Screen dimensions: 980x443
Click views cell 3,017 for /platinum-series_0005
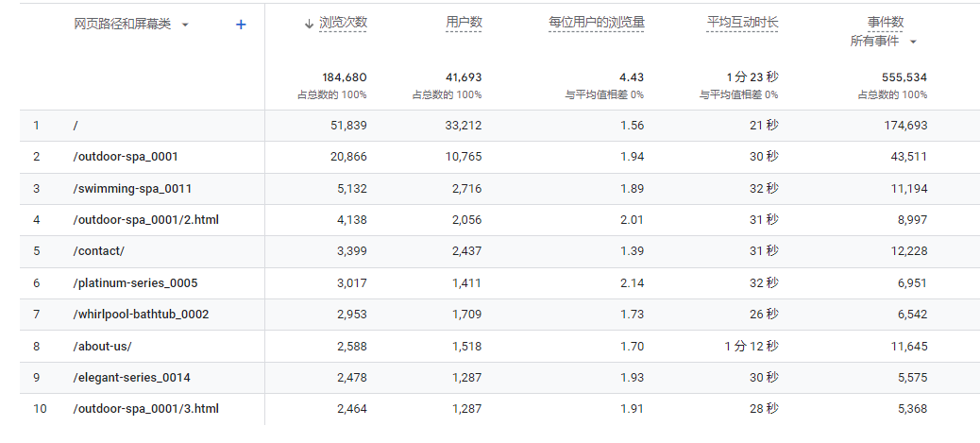(352, 282)
